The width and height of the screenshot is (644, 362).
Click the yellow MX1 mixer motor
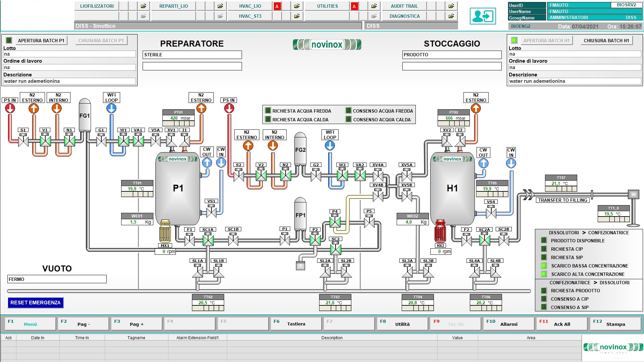click(165, 231)
